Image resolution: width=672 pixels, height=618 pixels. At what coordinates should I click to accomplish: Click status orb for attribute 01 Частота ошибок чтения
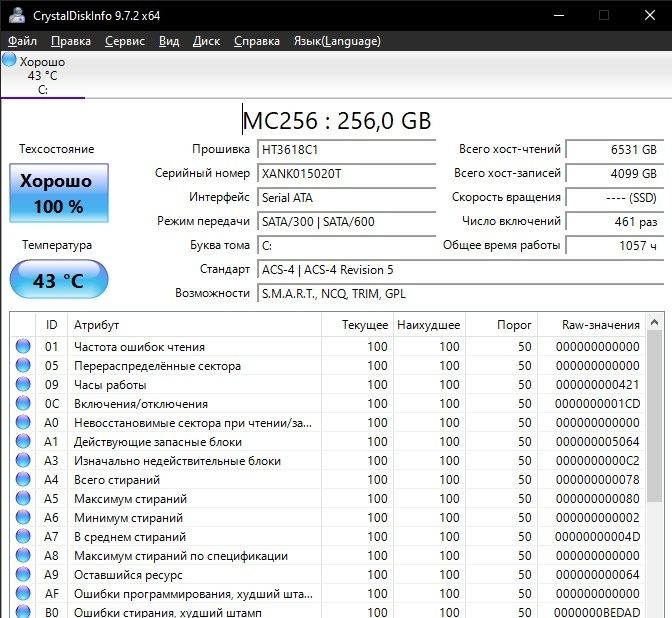(x=23, y=346)
